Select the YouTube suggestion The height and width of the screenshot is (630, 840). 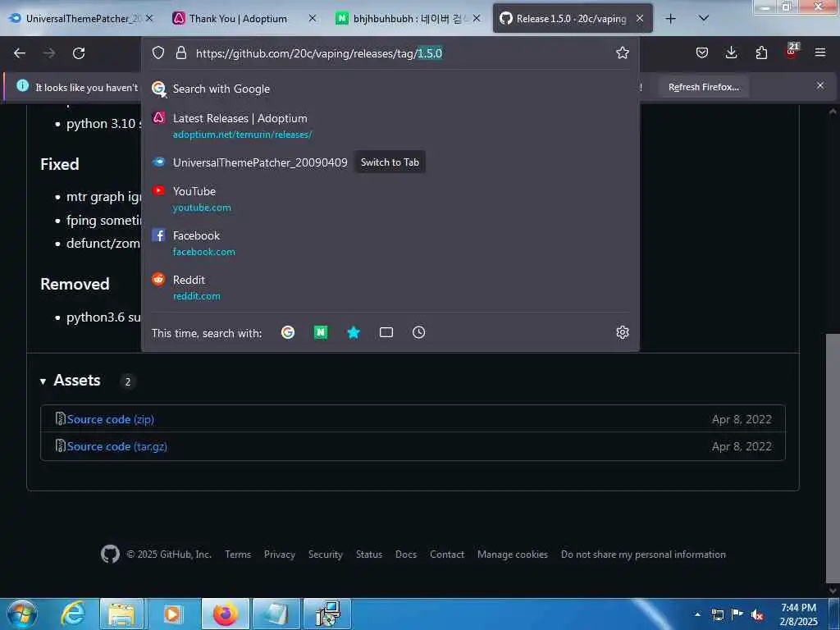tap(390, 199)
